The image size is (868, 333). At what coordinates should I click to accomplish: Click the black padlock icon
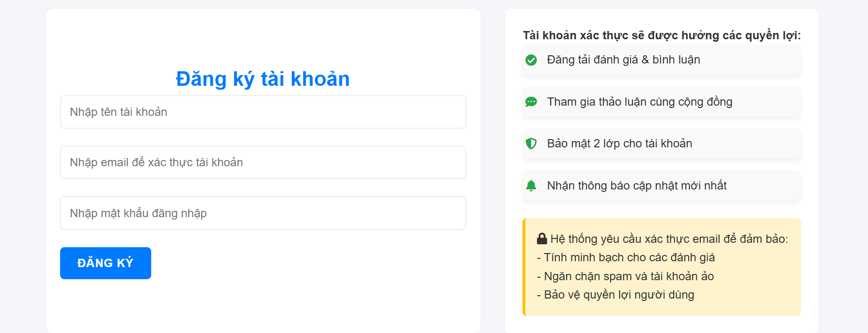click(x=542, y=238)
